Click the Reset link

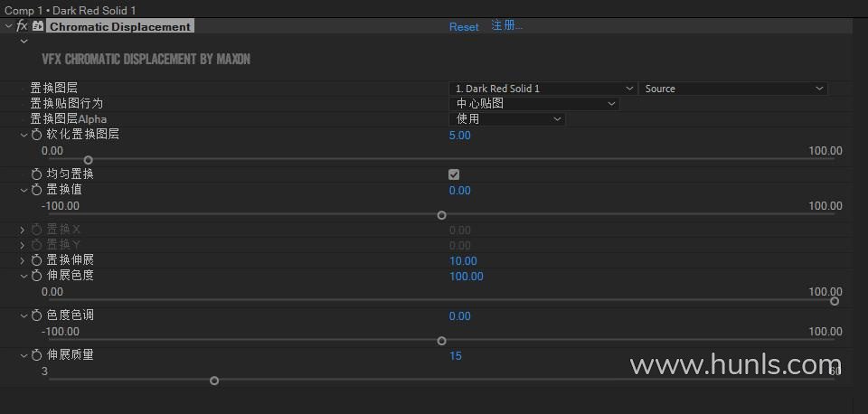click(x=464, y=27)
